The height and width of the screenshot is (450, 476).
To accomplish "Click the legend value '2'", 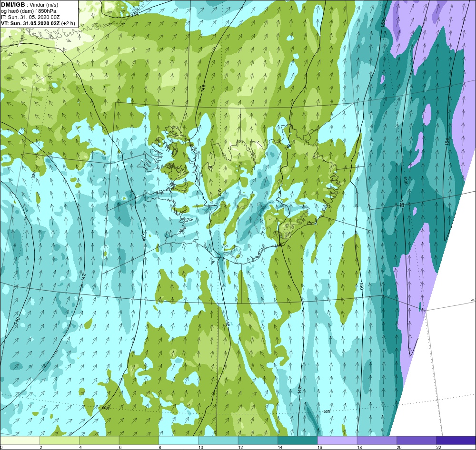I will tap(40, 447).
